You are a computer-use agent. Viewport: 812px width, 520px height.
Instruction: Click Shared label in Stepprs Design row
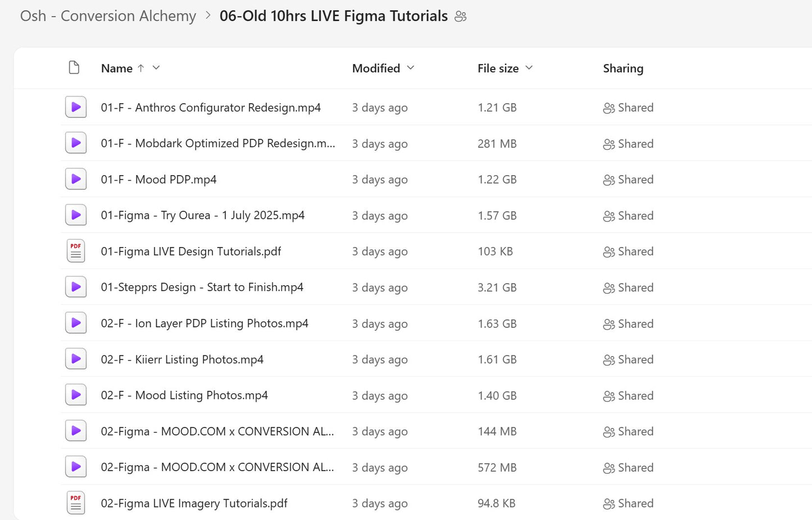[636, 288]
